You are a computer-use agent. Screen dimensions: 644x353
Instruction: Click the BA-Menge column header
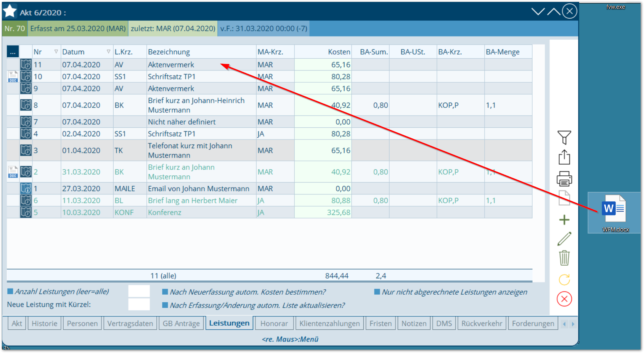coord(508,52)
